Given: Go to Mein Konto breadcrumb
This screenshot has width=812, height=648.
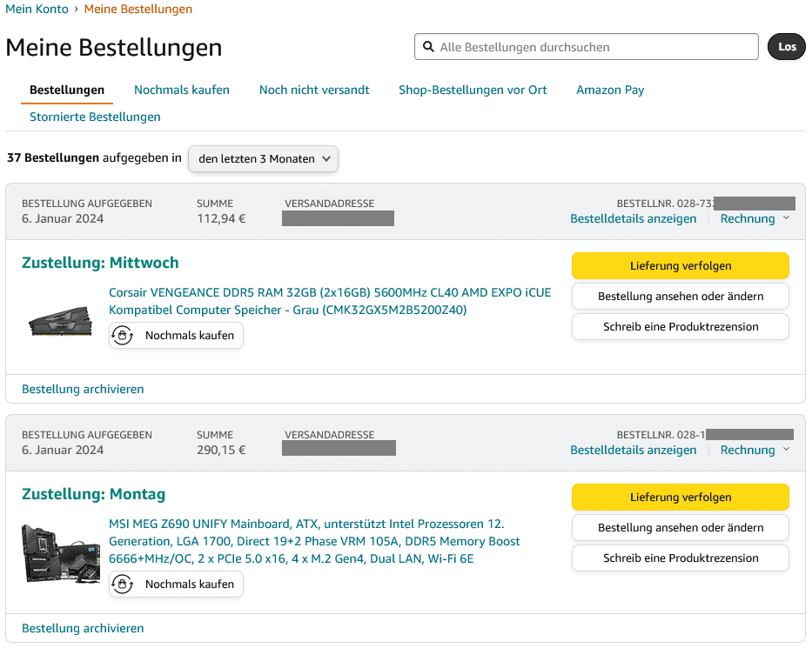Looking at the screenshot, I should coord(37,9).
